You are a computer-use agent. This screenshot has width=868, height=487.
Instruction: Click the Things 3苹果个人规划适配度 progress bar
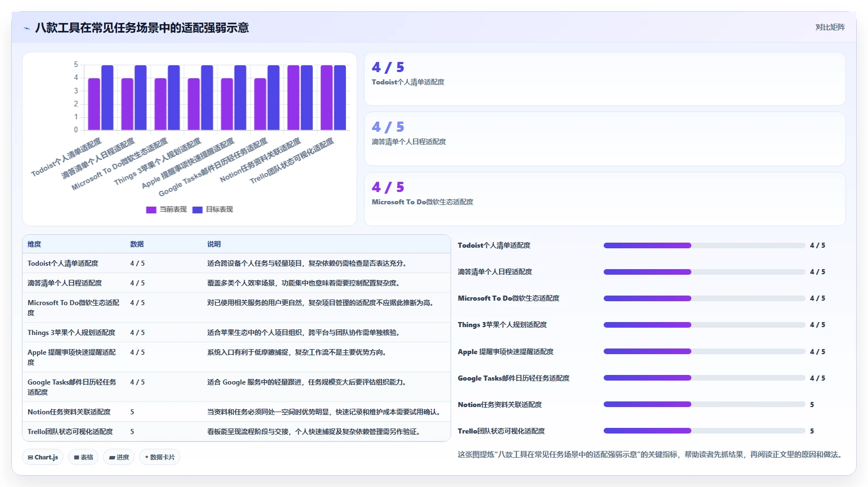click(x=704, y=325)
